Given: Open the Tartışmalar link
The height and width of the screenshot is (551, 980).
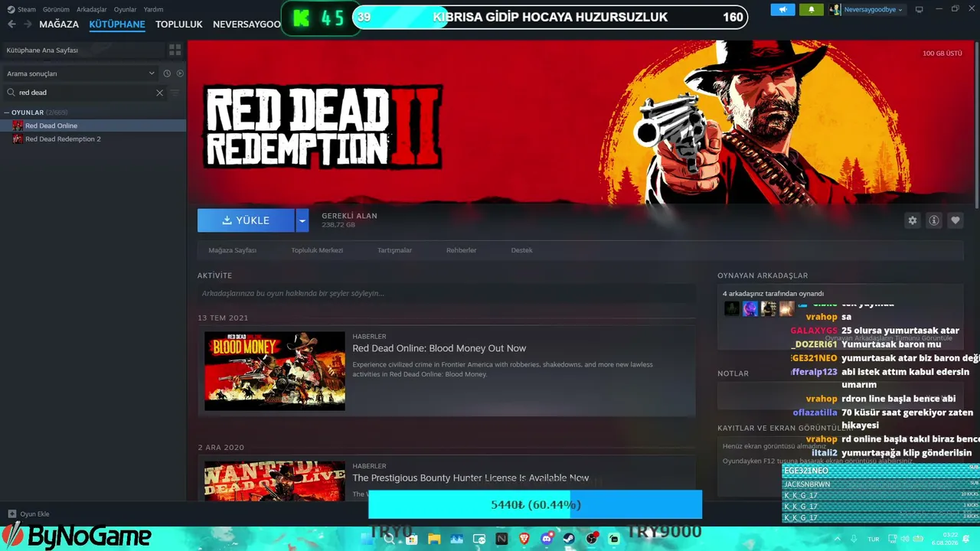Looking at the screenshot, I should point(395,250).
